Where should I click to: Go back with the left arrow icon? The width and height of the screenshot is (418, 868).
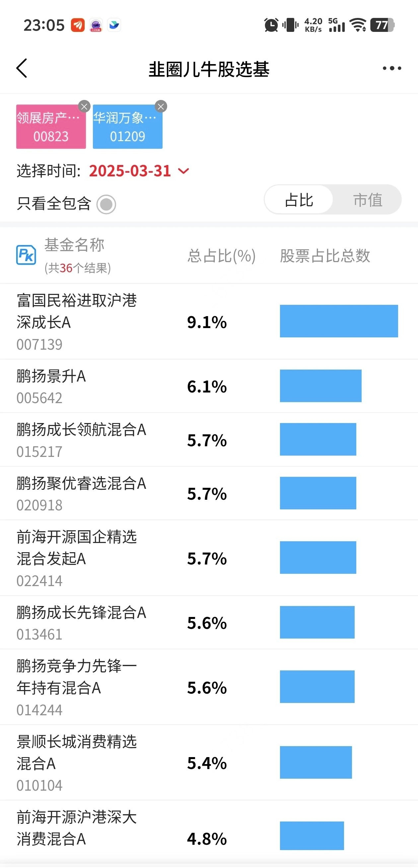point(22,68)
